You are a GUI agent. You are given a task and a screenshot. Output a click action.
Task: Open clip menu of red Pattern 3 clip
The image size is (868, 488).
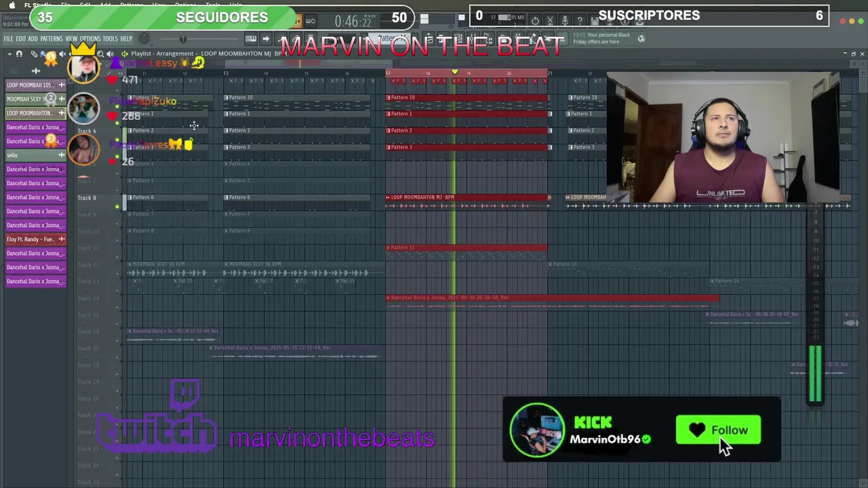[389, 147]
